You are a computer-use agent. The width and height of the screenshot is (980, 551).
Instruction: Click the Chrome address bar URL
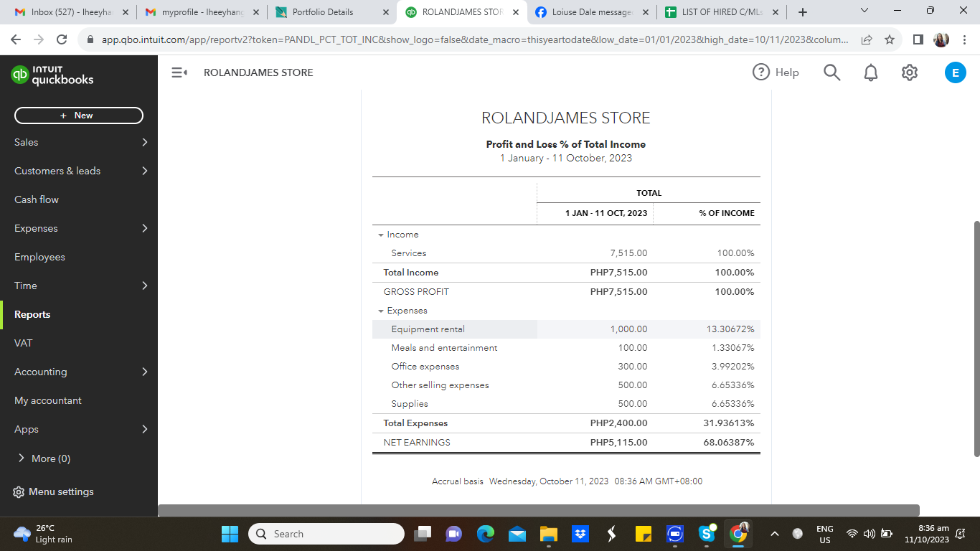click(x=475, y=39)
